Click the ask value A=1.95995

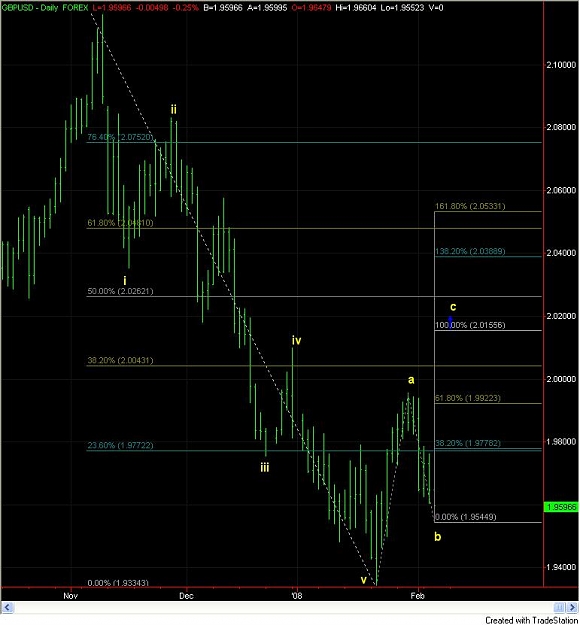[x=267, y=8]
